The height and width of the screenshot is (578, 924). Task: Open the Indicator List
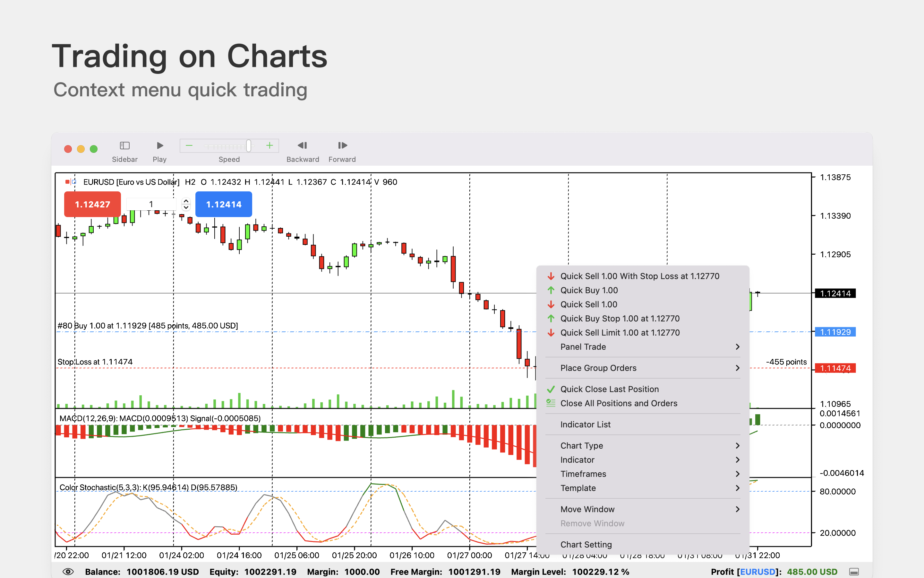point(643,424)
